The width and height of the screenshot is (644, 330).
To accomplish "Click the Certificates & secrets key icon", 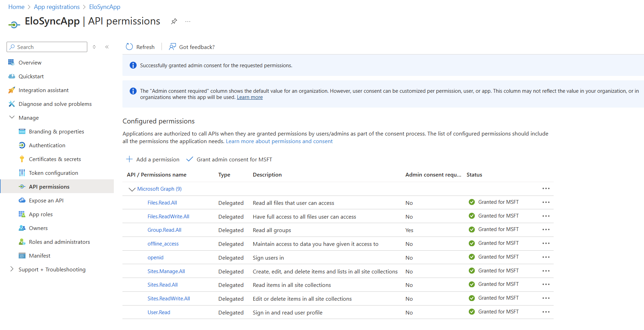I will 22,159.
